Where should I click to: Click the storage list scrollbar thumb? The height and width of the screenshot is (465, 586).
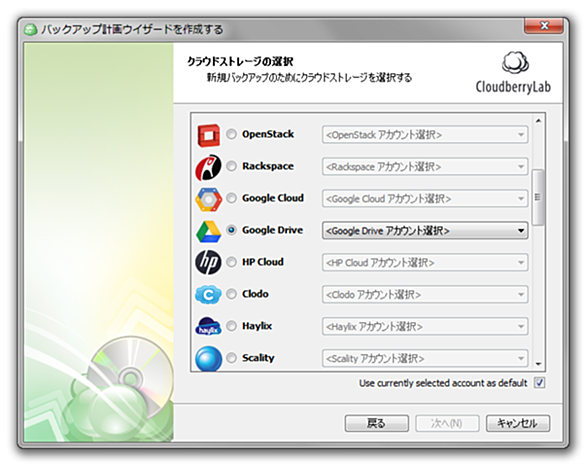(538, 197)
